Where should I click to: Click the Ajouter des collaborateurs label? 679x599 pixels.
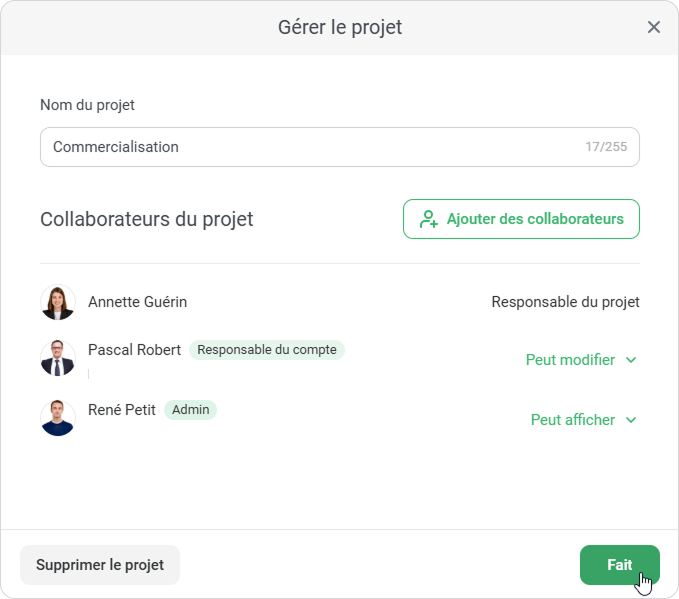(535, 219)
